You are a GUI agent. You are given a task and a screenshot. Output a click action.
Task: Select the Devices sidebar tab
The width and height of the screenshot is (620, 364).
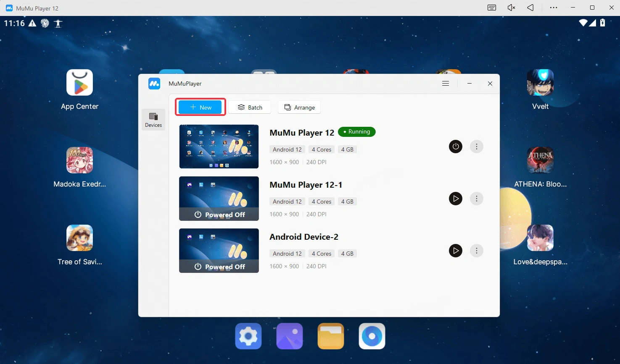pos(153,120)
